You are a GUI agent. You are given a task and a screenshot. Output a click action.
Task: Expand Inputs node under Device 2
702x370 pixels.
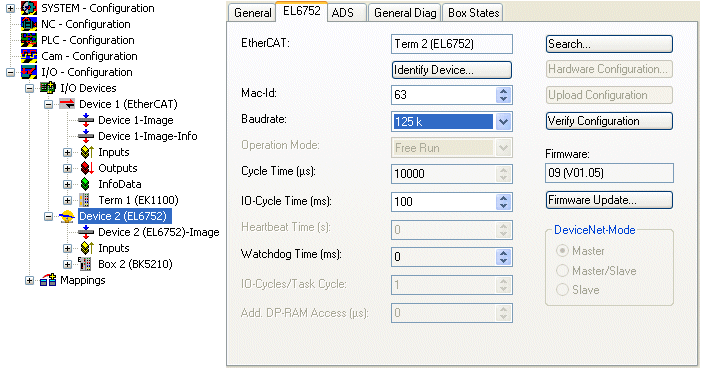click(67, 248)
